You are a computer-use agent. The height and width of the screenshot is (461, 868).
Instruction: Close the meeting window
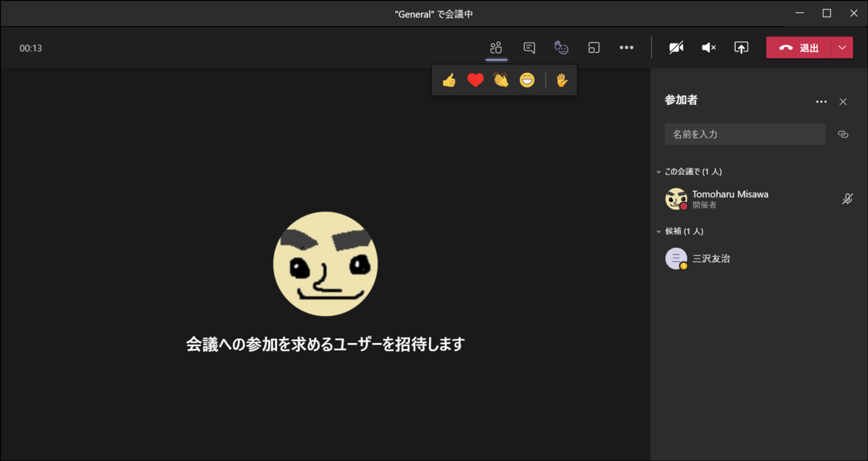pos(854,13)
